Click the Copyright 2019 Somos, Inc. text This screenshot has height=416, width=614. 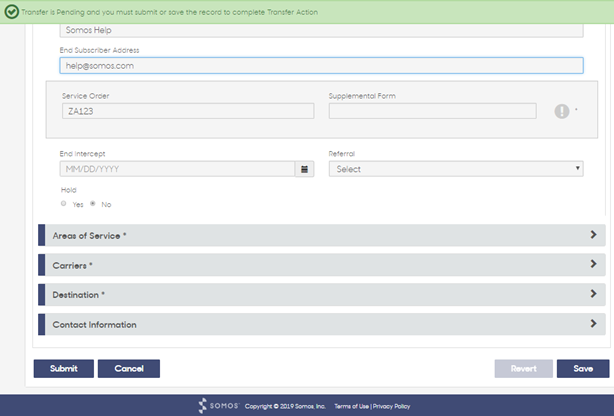click(285, 406)
